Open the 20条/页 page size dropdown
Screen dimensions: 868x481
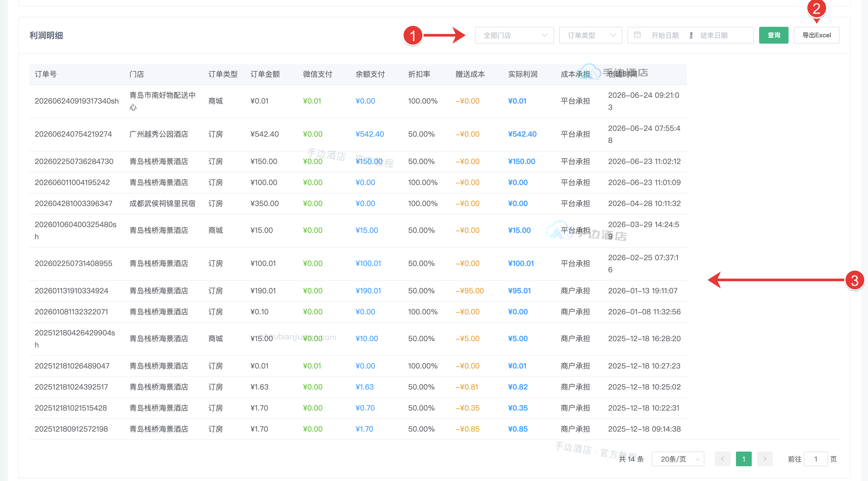[678, 459]
